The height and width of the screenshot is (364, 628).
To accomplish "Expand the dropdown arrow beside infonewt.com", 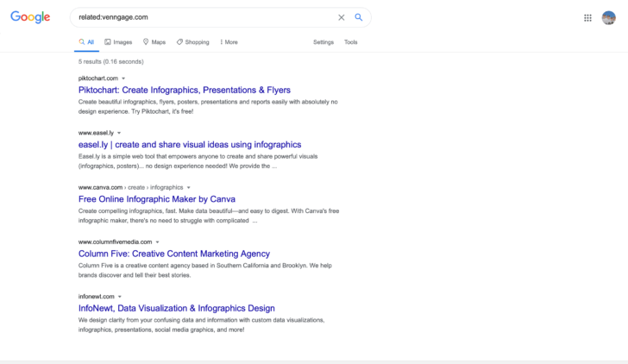I will point(119,297).
